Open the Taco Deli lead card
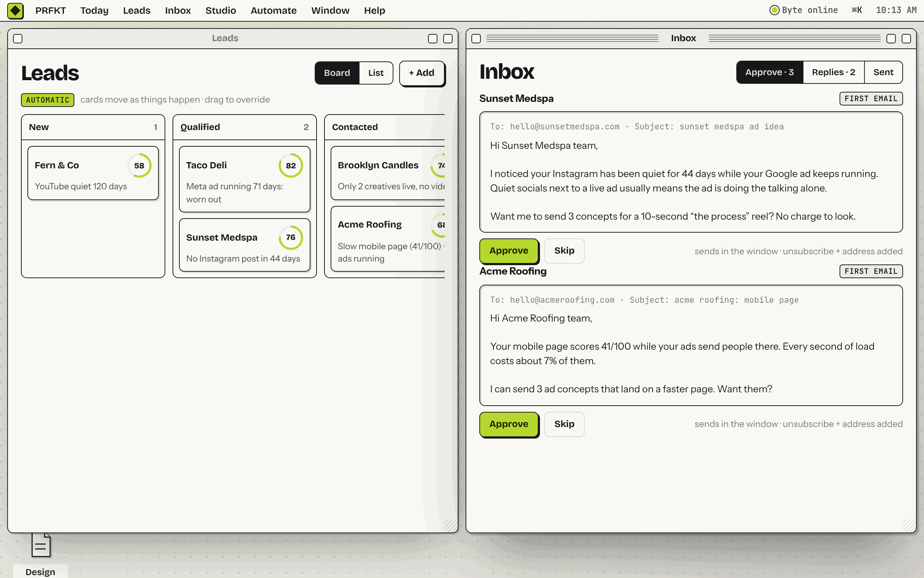 click(245, 179)
